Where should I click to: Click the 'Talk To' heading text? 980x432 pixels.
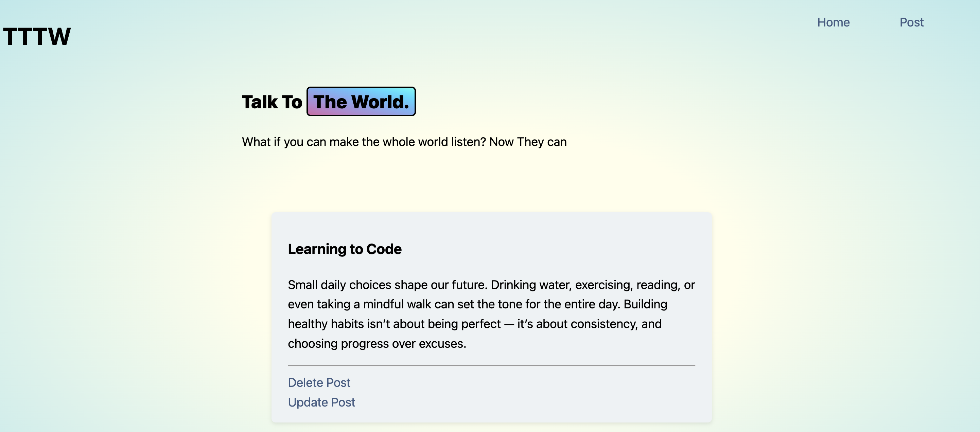271,102
